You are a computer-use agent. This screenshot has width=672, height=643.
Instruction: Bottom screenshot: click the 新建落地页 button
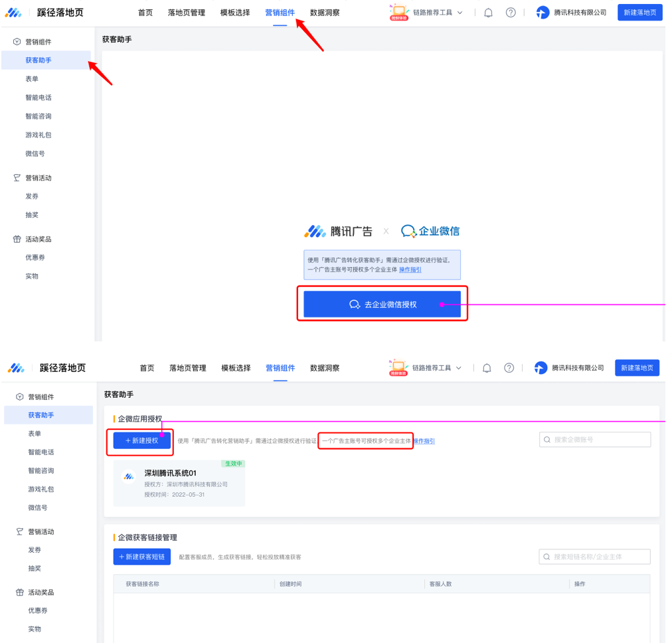coord(637,368)
